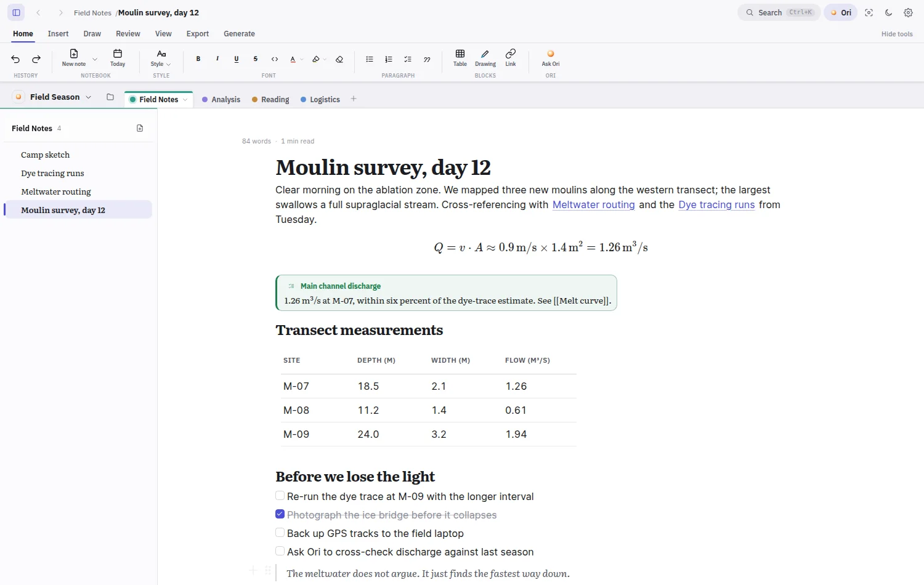Select the text color A swatch
The width and height of the screenshot is (924, 585).
click(293, 59)
